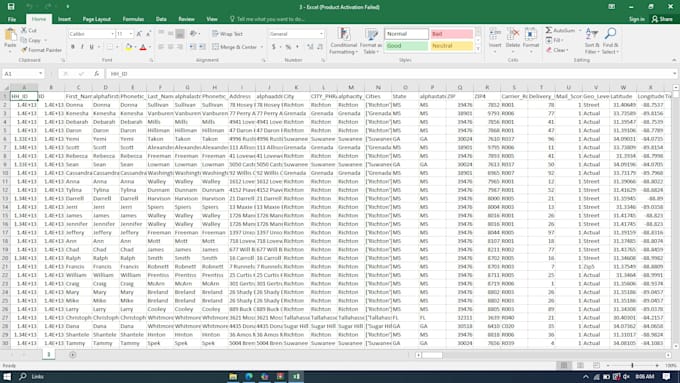The height and width of the screenshot is (383, 680).
Task: Open the File tab
Action: point(12,19)
